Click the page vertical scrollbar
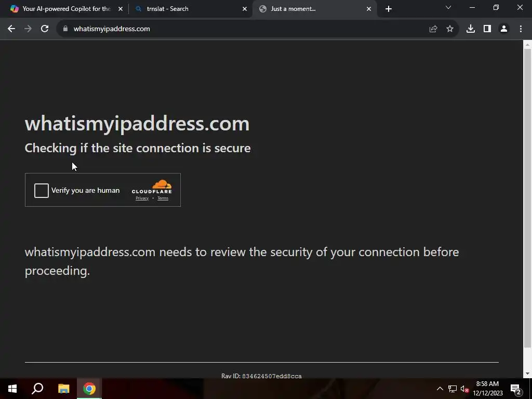 (527, 198)
